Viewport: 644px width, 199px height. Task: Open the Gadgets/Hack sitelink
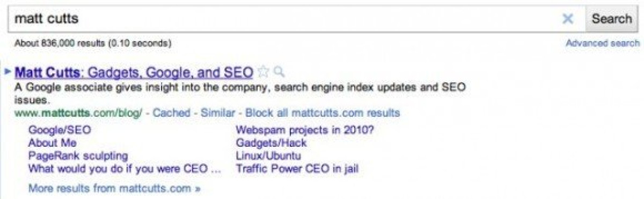tap(272, 143)
